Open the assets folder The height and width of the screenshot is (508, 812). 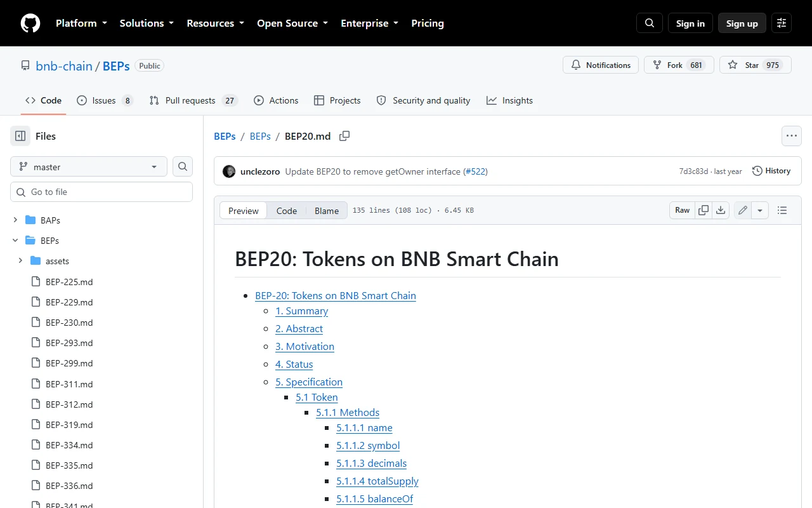click(x=57, y=261)
